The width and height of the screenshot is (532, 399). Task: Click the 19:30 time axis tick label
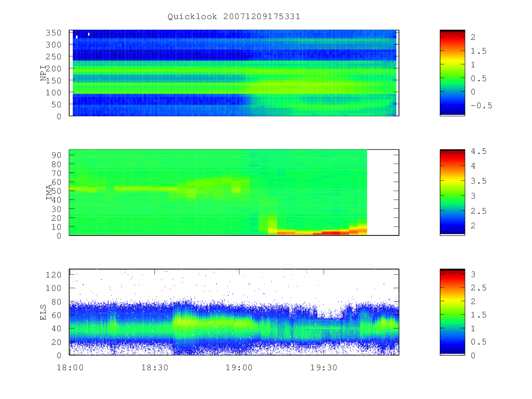(324, 368)
